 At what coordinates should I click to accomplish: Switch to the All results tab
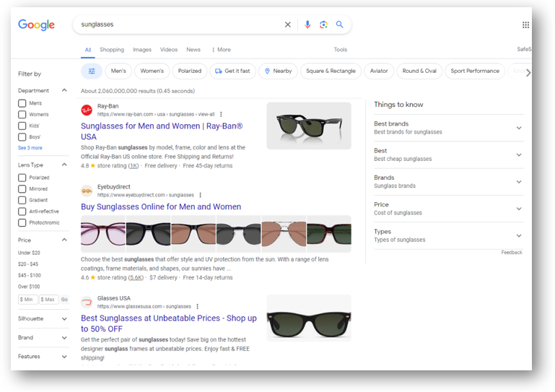click(88, 50)
